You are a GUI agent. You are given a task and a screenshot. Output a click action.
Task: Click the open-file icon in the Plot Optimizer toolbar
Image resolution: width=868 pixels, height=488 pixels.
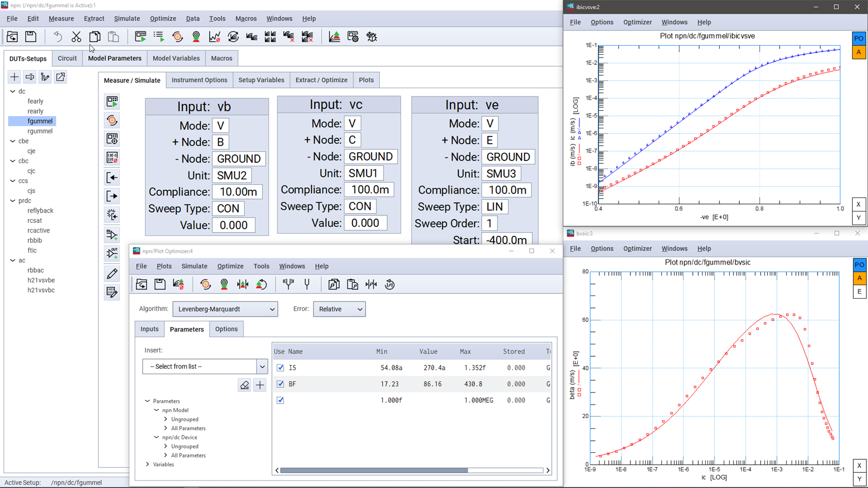pos(141,284)
